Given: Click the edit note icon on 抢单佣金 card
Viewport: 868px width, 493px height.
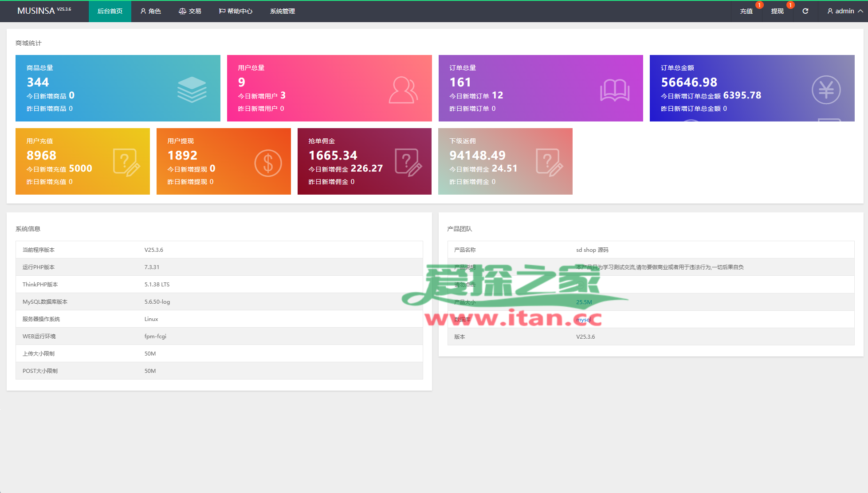Looking at the screenshot, I should [408, 163].
